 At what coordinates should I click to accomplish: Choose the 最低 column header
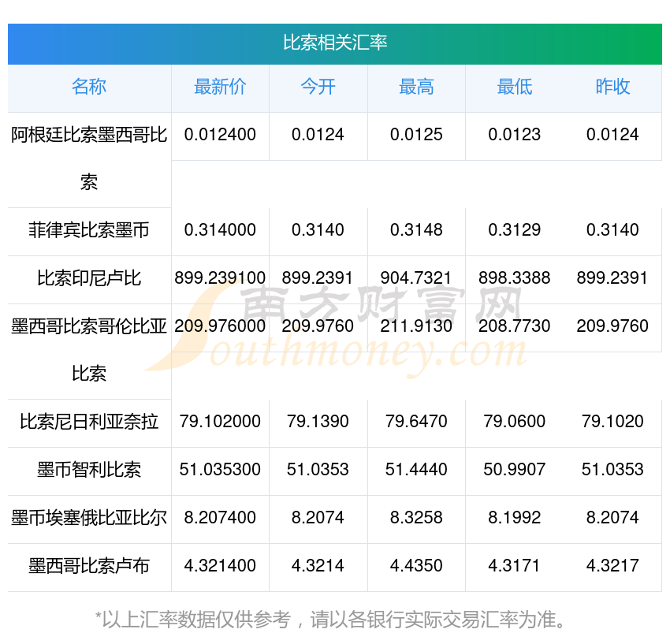514,87
